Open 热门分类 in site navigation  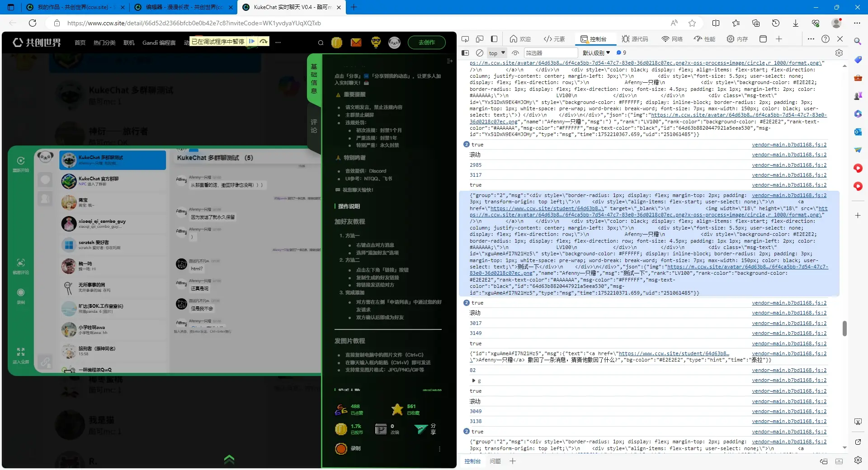coord(104,42)
